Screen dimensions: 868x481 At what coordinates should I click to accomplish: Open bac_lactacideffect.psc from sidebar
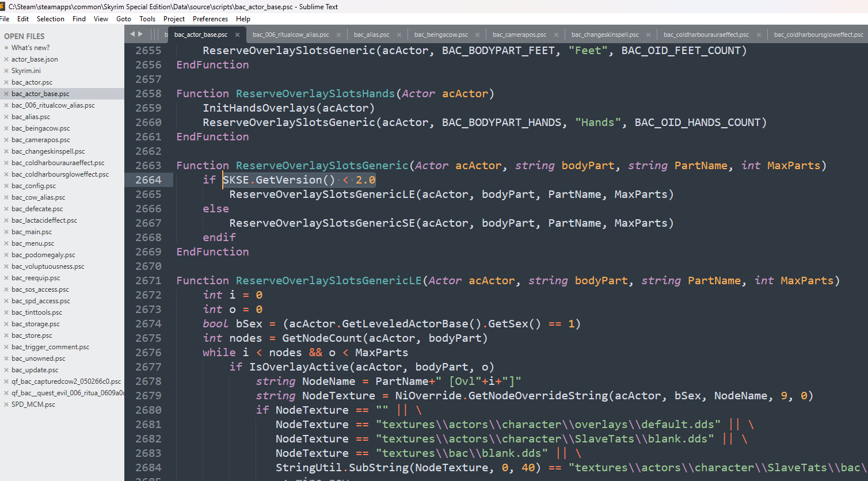click(x=44, y=220)
